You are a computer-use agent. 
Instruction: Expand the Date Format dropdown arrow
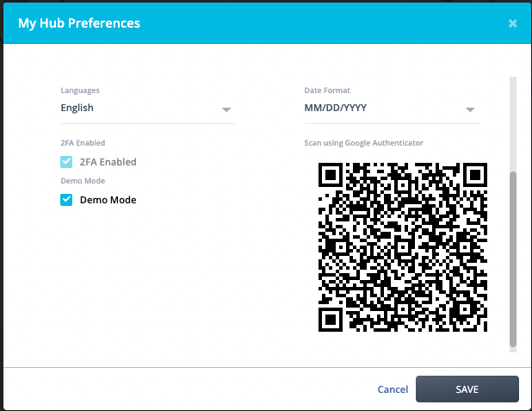470,109
